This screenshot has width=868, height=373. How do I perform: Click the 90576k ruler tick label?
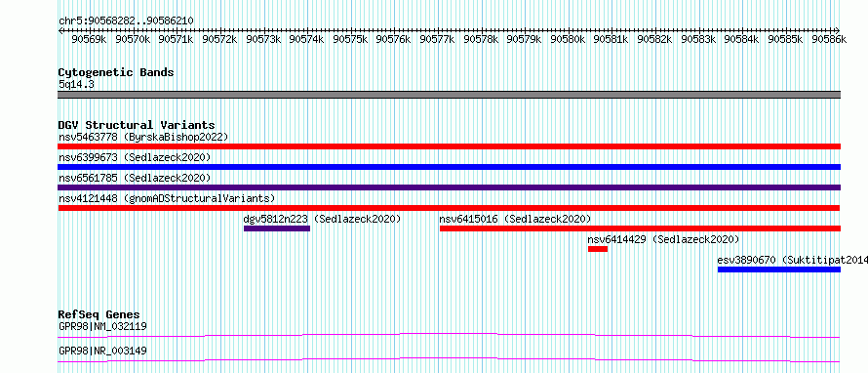(x=394, y=39)
